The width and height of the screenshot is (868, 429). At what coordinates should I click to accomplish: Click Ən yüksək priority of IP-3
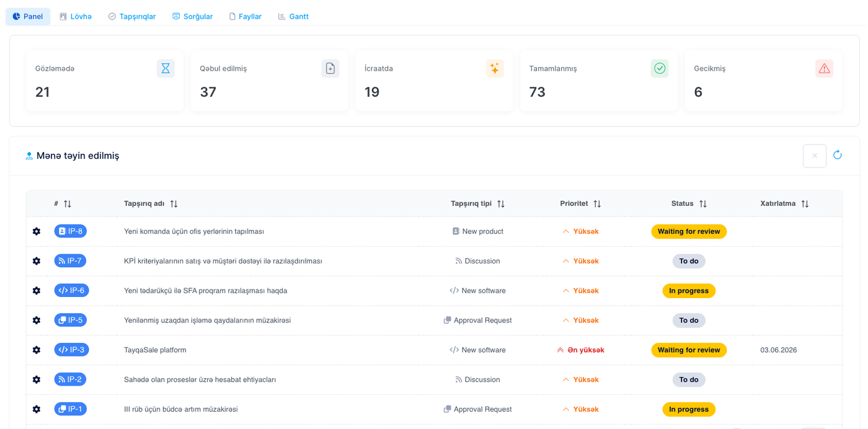pyautogui.click(x=580, y=350)
